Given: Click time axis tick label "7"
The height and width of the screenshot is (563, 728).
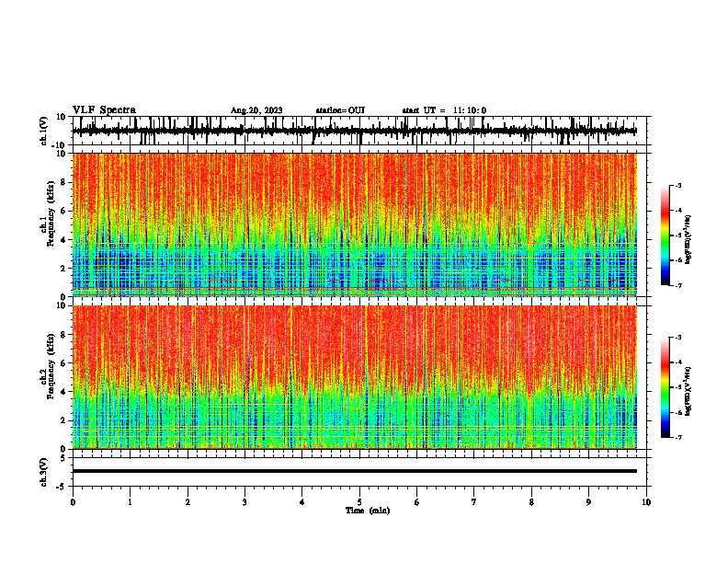Looking at the screenshot, I should 474,502.
